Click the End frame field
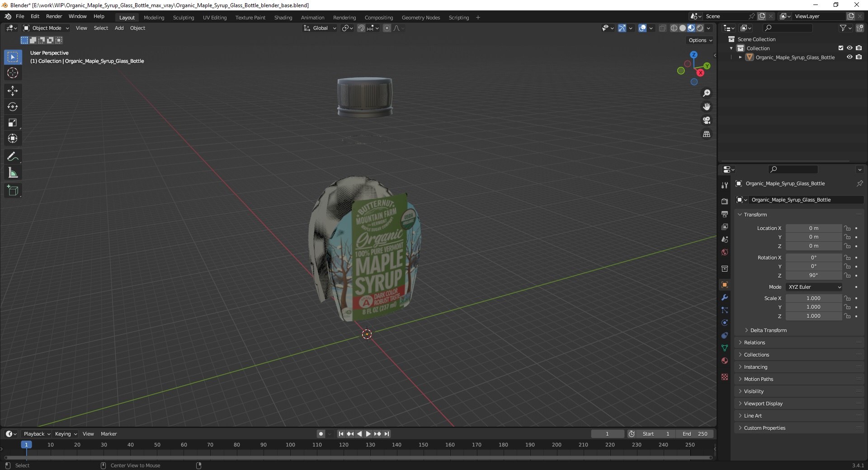Screen dimensions: 868x470 (x=695, y=434)
